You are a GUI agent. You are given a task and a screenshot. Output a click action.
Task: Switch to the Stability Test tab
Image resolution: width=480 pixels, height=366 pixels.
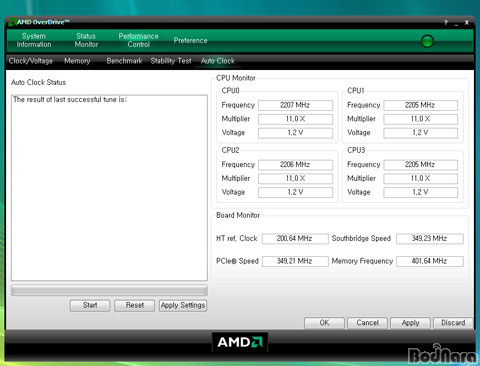[x=171, y=61]
